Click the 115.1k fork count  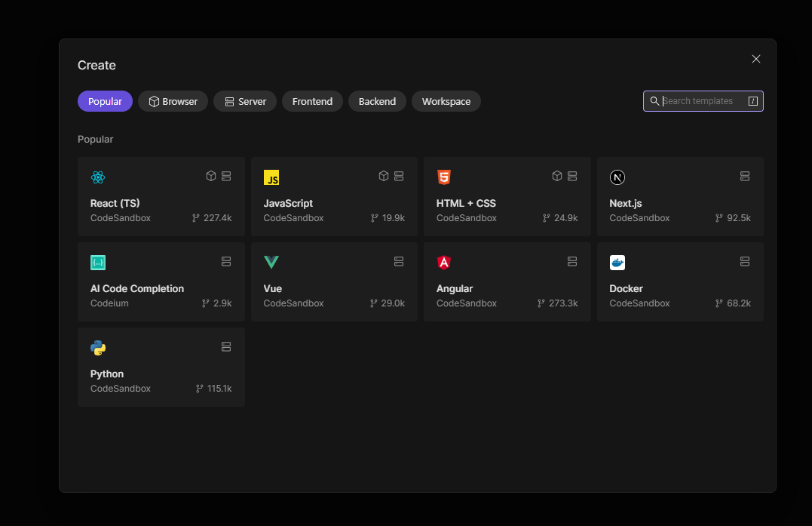219,389
